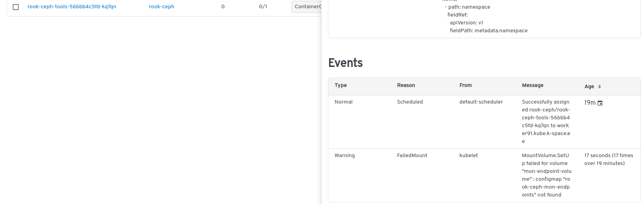Select the rook-ceph-tools pod checkbox
This screenshot has width=644, height=204.
tap(16, 7)
